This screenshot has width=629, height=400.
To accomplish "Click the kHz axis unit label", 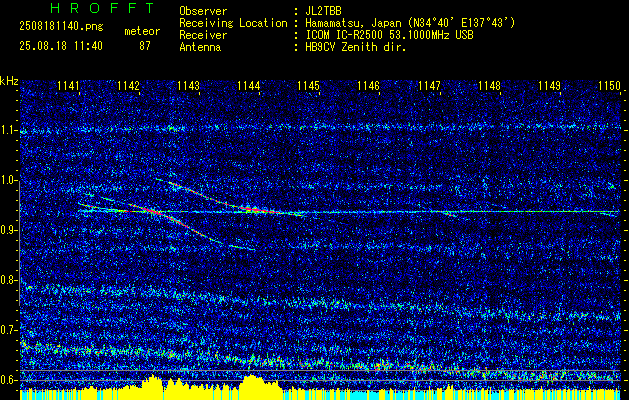I will (9, 81).
